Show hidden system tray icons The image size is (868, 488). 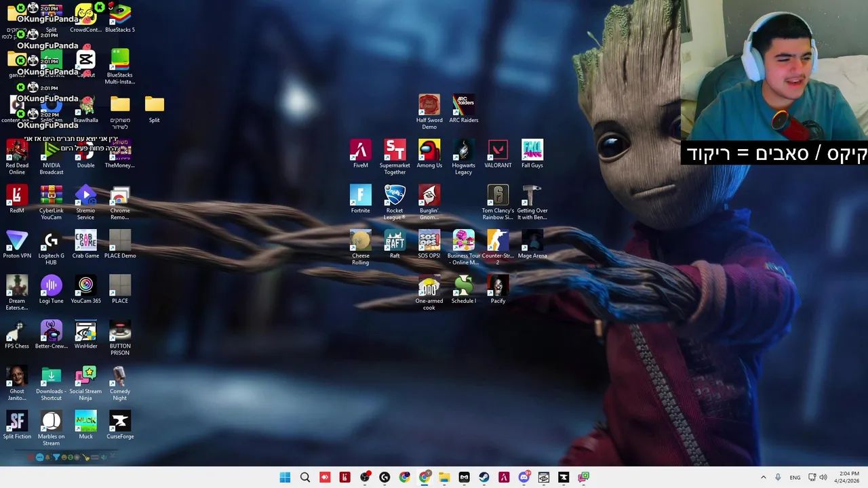(763, 477)
